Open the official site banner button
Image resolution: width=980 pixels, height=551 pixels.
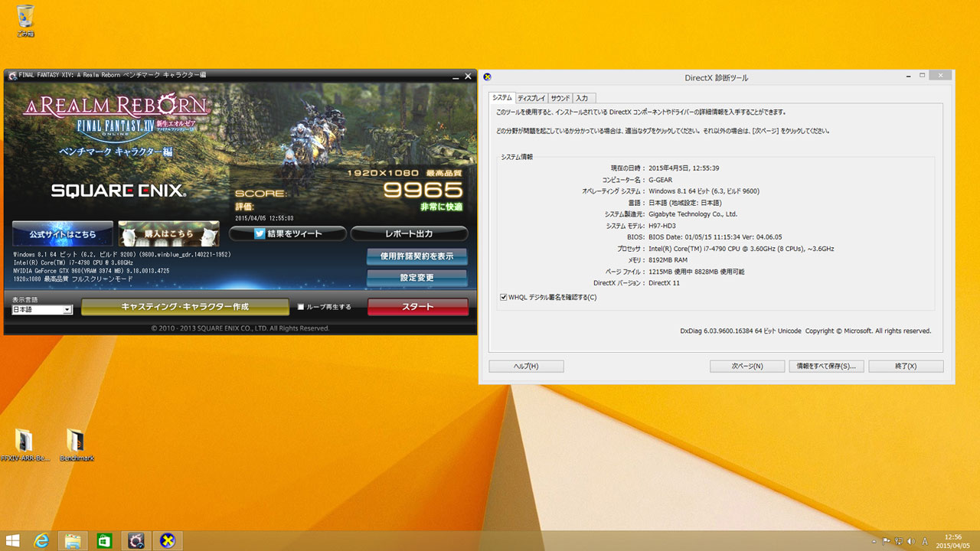click(63, 233)
